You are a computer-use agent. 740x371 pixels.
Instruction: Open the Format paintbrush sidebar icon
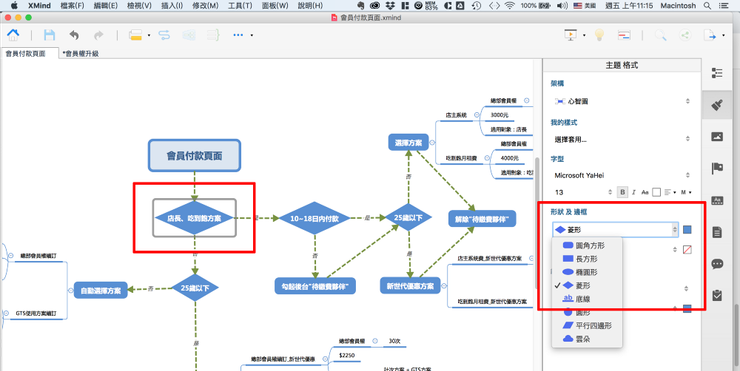[x=717, y=105]
